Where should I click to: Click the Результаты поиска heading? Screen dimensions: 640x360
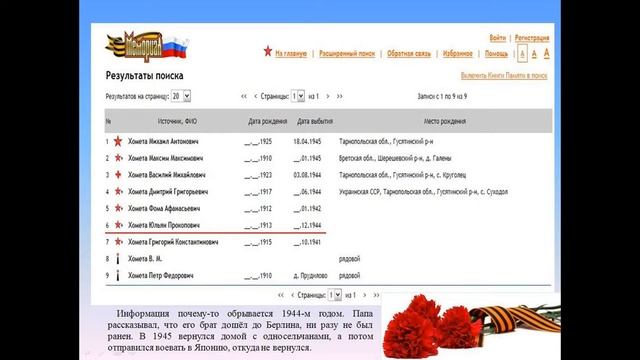click(x=144, y=76)
